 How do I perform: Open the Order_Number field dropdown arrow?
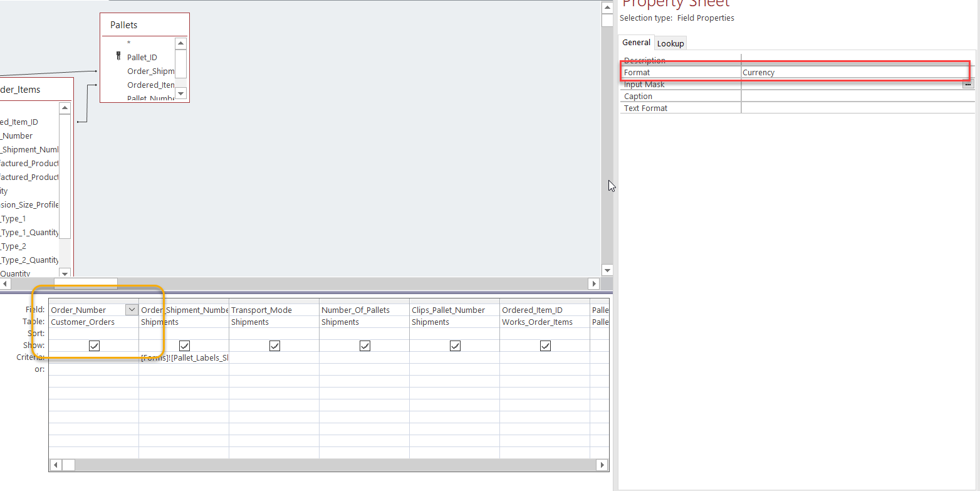click(x=132, y=310)
